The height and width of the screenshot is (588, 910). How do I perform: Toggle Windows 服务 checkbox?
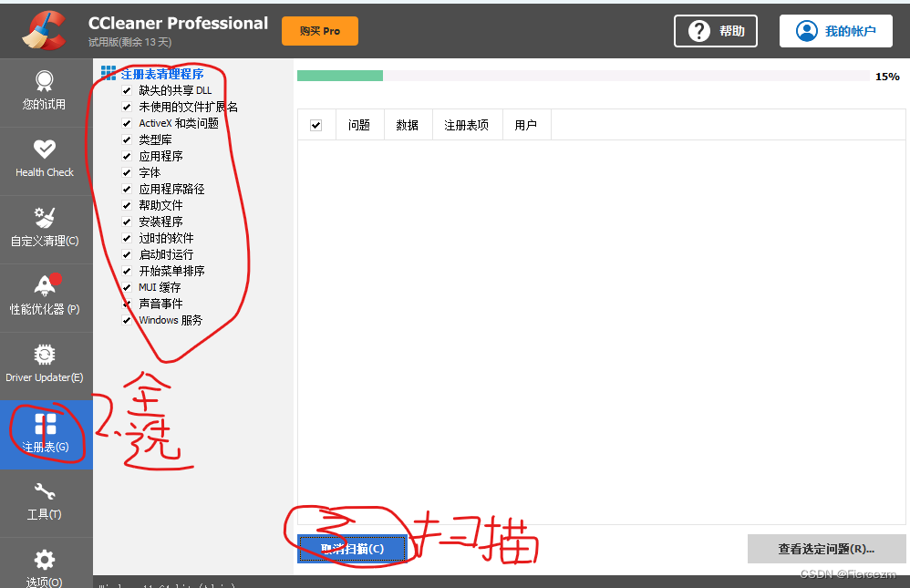pos(127,320)
